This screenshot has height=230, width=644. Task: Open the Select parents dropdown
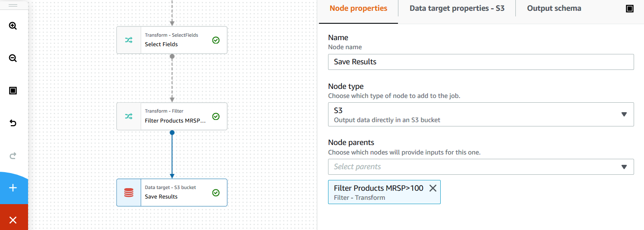481,167
